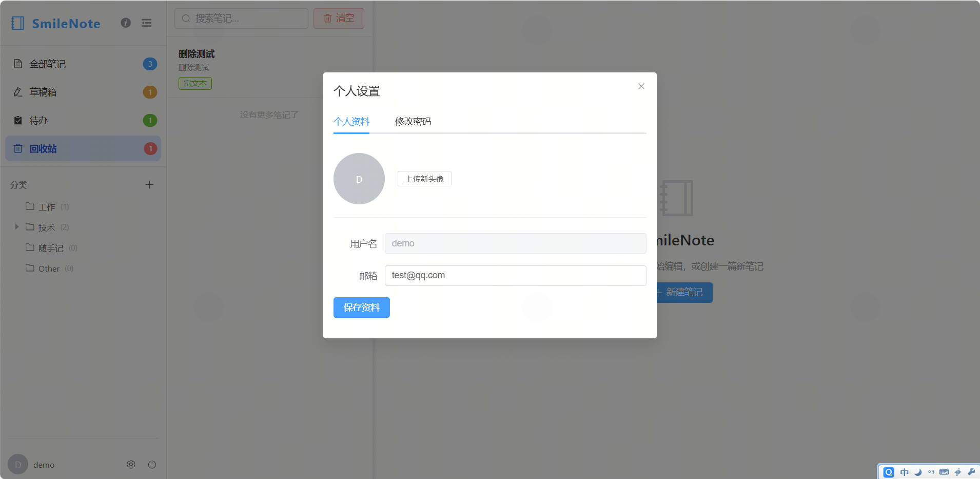Click the 待办 clipboard icon

[x=18, y=120]
